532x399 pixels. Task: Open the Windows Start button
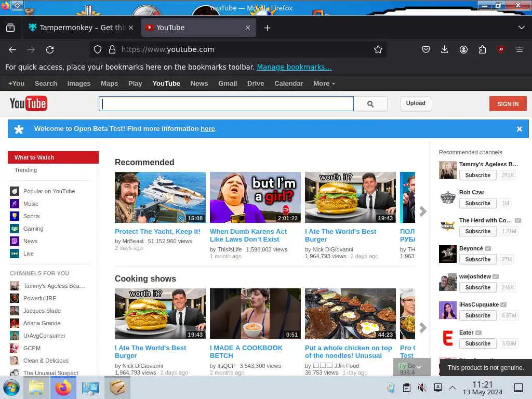pyautogui.click(x=11, y=388)
